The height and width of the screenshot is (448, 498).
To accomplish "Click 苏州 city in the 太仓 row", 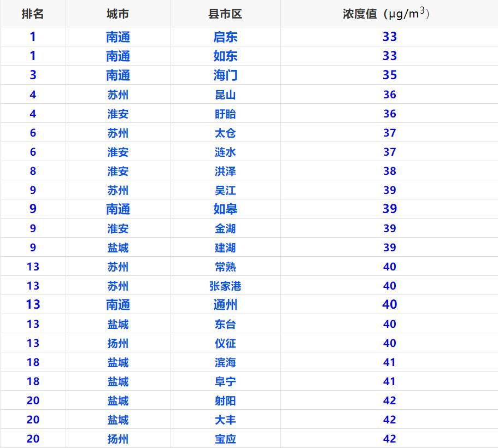I will [118, 133].
